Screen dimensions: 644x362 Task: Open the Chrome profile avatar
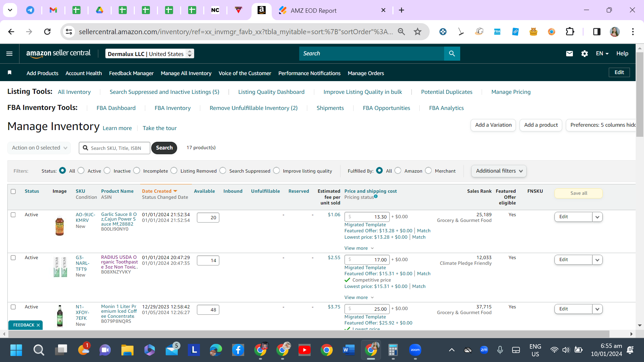[614, 32]
